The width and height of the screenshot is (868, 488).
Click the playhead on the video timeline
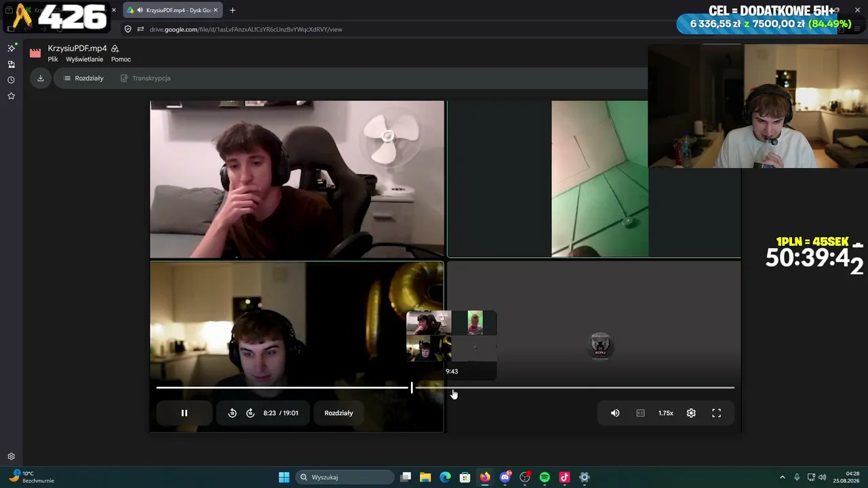412,388
